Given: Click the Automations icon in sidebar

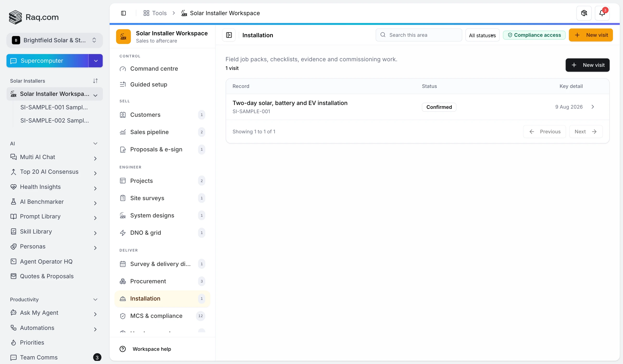Looking at the screenshot, I should pos(14,328).
